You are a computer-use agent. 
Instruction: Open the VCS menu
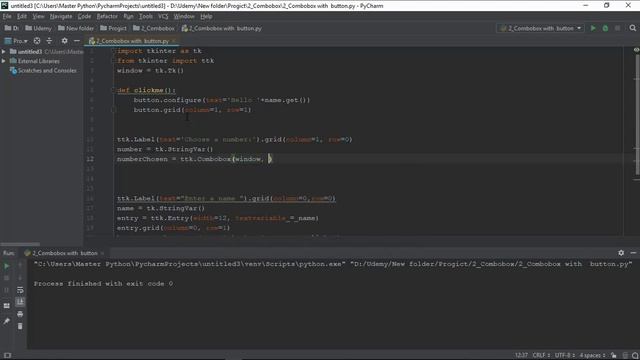pyautogui.click(x=163, y=16)
